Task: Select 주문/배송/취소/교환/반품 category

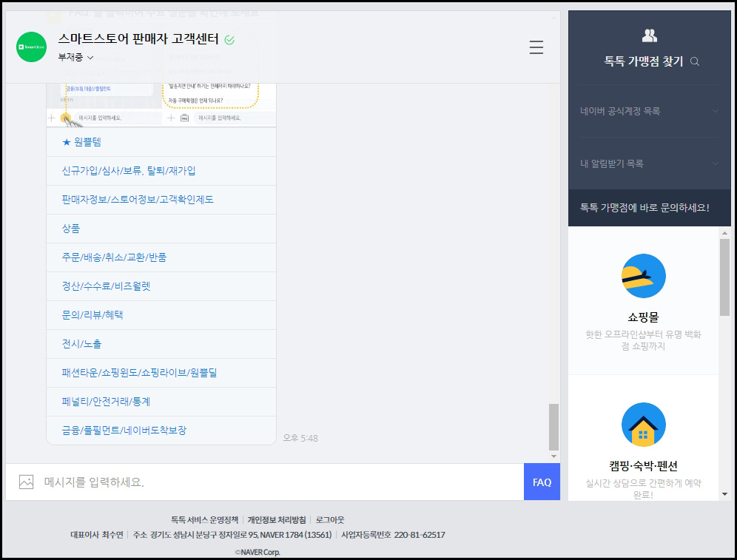Action: click(161, 257)
